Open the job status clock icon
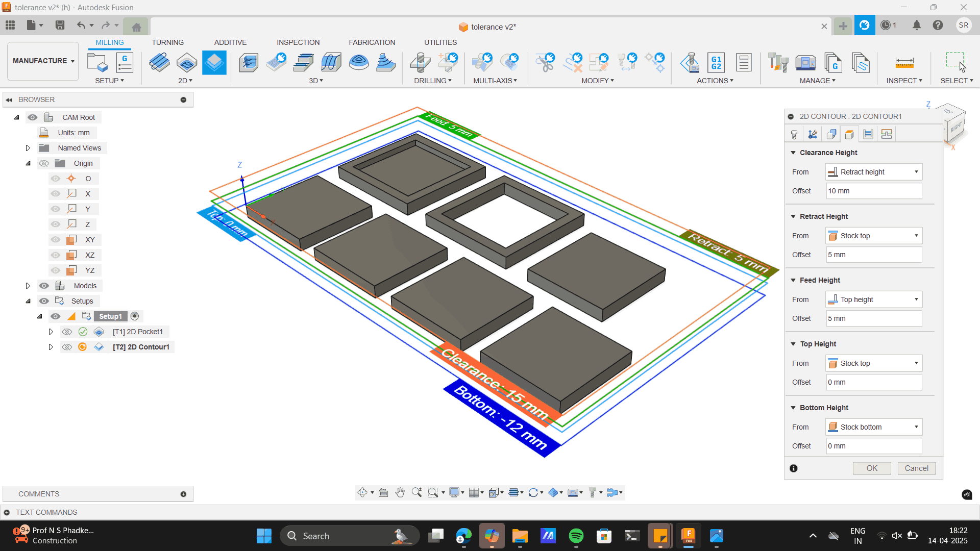 click(886, 25)
